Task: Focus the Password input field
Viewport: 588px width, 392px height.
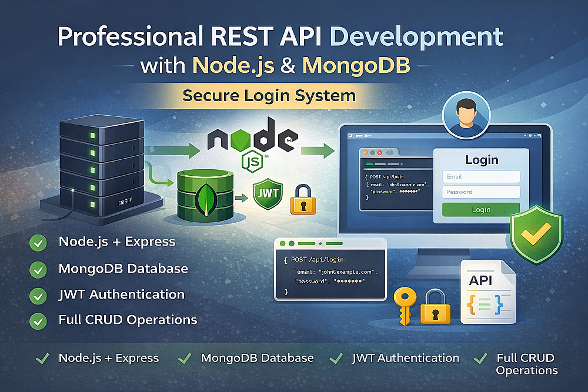Action: point(481,192)
